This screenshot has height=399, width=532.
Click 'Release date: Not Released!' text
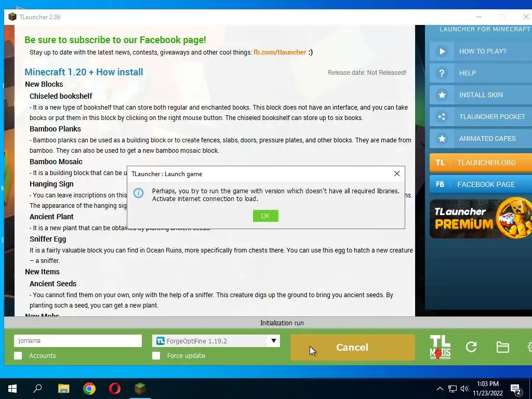pos(367,73)
